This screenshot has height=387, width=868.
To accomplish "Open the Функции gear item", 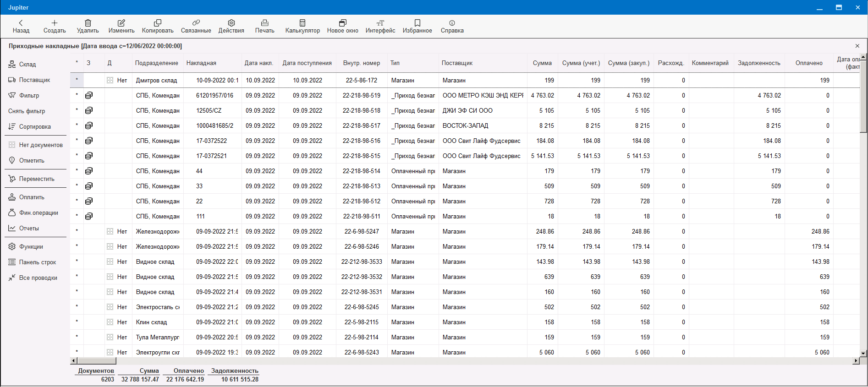I will click(26, 247).
